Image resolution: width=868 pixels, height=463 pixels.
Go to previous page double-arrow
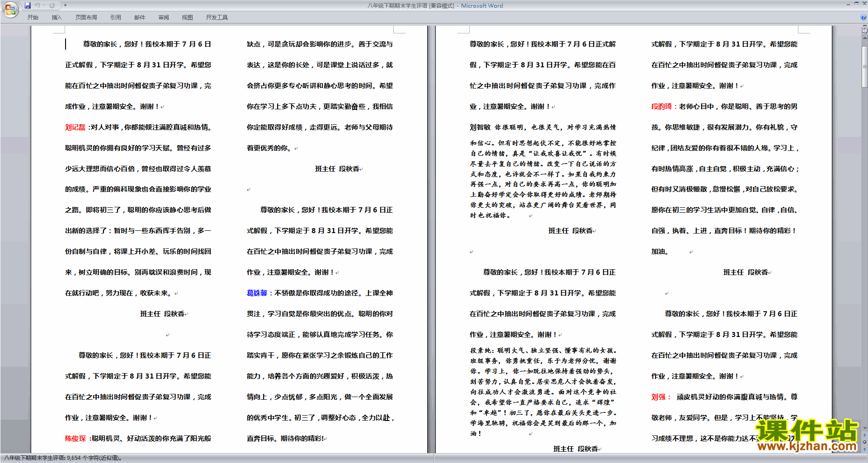[865, 435]
